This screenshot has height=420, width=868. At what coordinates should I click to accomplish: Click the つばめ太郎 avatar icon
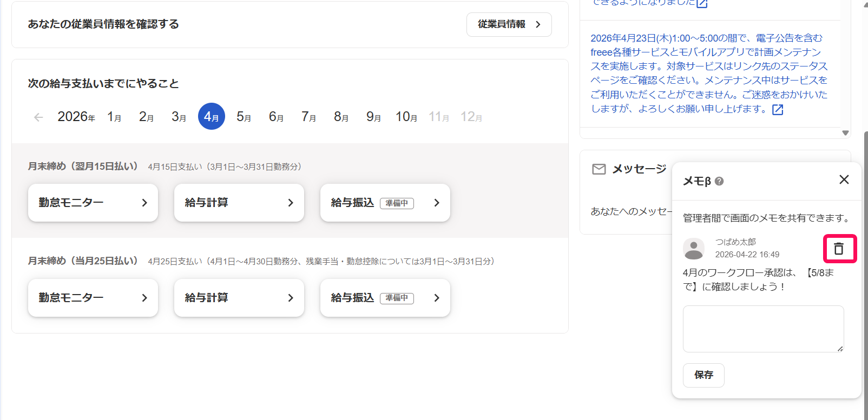coord(694,249)
